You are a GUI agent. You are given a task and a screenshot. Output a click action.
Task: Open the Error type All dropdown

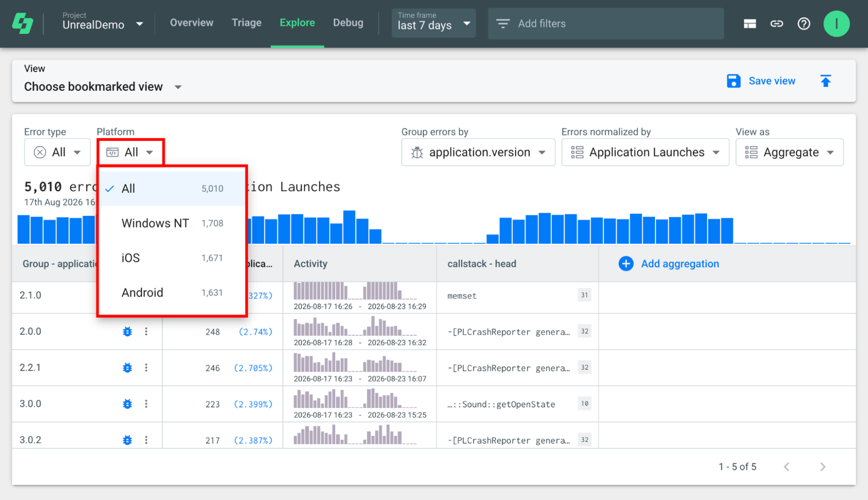(x=57, y=152)
